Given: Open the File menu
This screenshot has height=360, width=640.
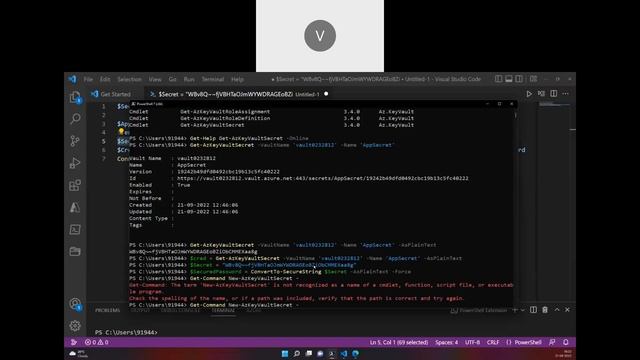Looking at the screenshot, I should click(88, 79).
